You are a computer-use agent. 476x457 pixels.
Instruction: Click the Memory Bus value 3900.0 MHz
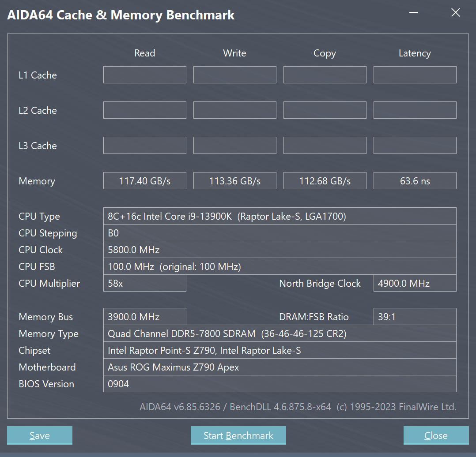(x=145, y=317)
